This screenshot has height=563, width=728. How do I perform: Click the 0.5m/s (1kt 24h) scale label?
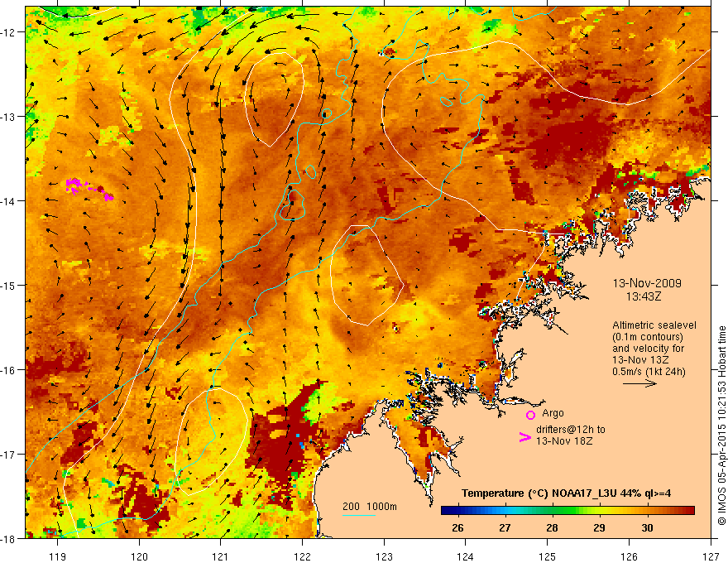pyautogui.click(x=649, y=372)
